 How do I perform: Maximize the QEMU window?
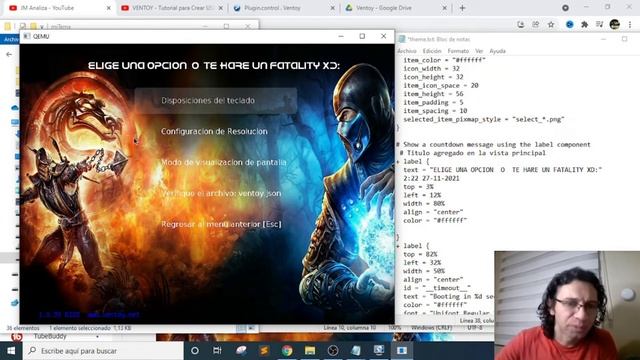pyautogui.click(x=362, y=36)
